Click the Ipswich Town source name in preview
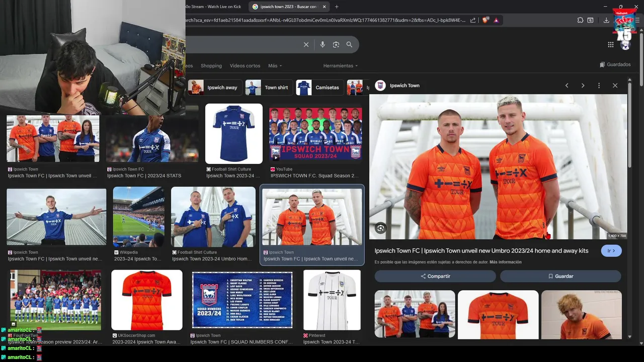 pos(405,85)
